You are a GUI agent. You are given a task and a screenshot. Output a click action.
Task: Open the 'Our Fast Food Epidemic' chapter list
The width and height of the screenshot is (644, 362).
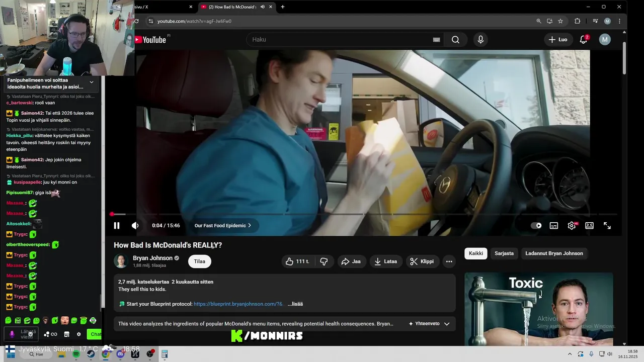click(223, 226)
